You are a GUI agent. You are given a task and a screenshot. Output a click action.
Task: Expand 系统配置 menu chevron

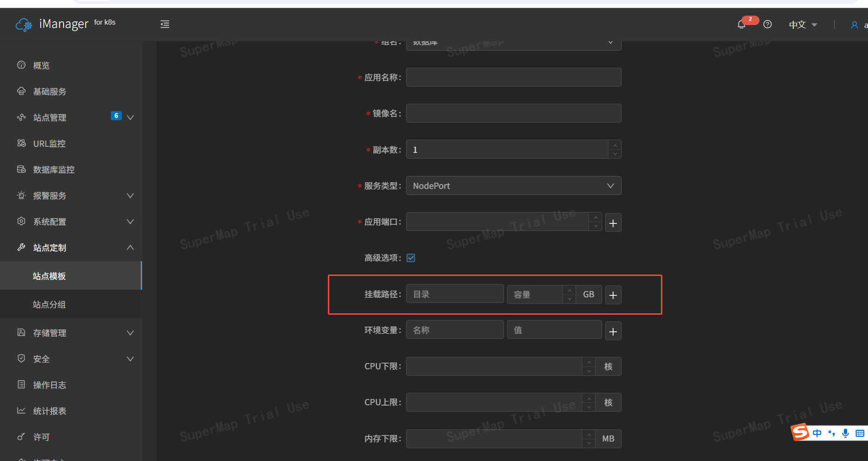click(x=130, y=222)
